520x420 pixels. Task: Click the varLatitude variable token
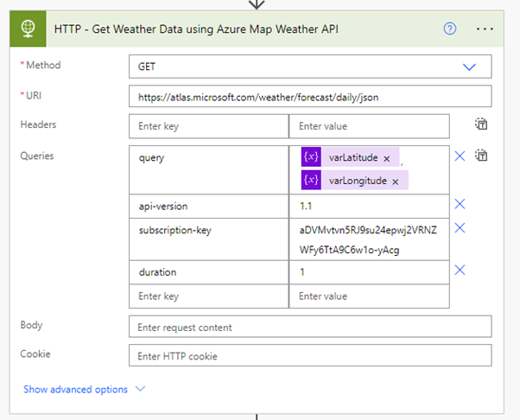tap(350, 157)
